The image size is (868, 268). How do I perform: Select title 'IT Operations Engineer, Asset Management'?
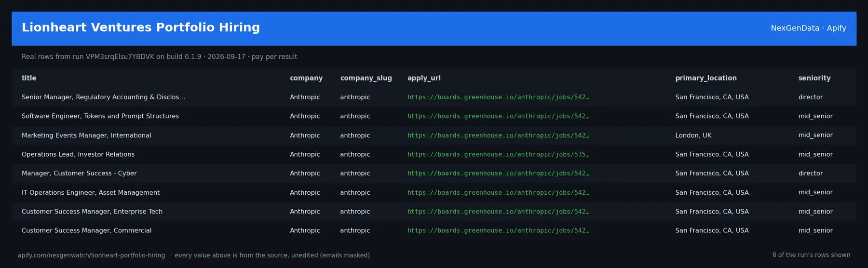(x=91, y=192)
